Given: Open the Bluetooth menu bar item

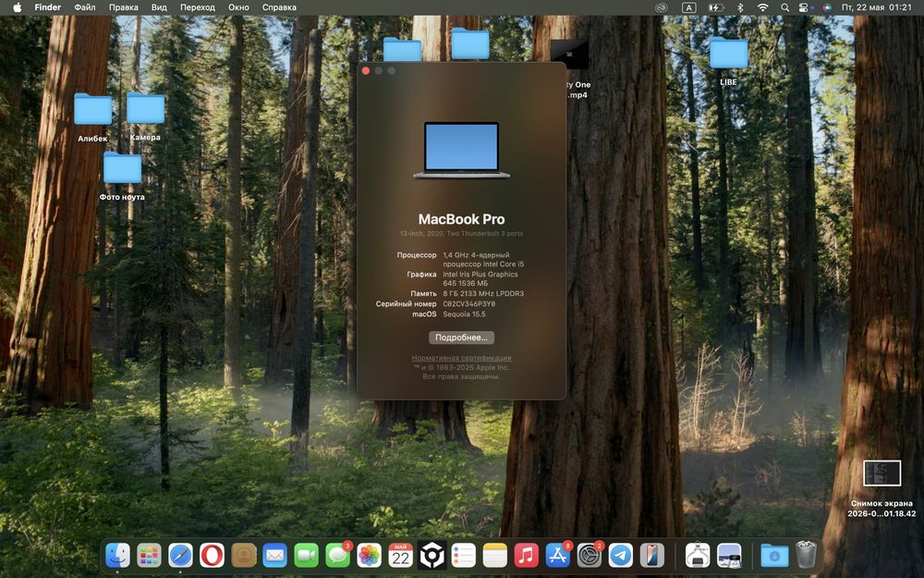Looking at the screenshot, I should pos(741,7).
